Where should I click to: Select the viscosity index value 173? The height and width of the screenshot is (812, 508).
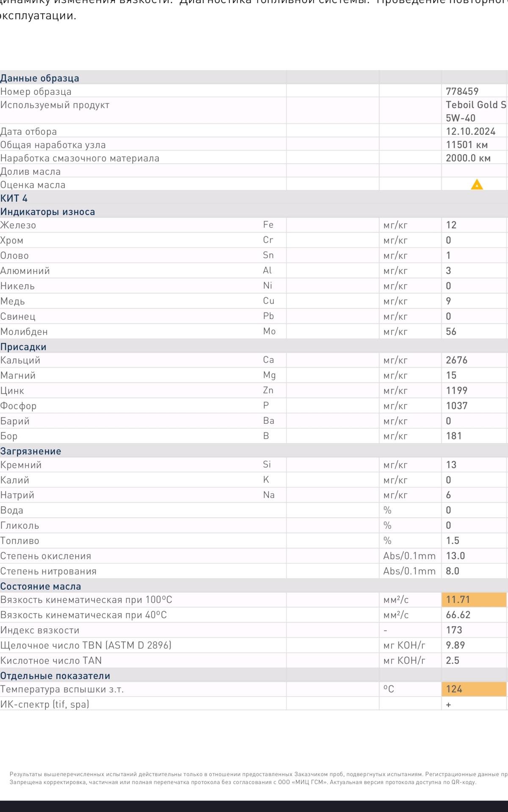454,630
